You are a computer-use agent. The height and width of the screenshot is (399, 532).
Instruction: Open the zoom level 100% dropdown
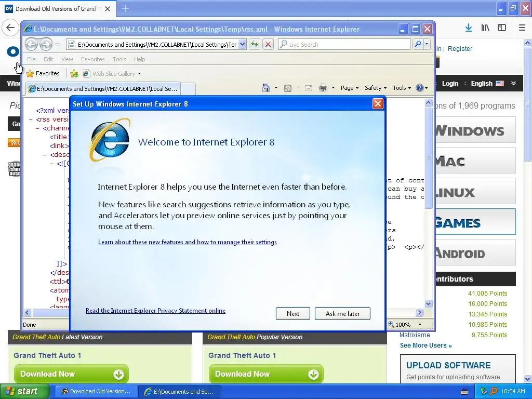[x=420, y=325]
